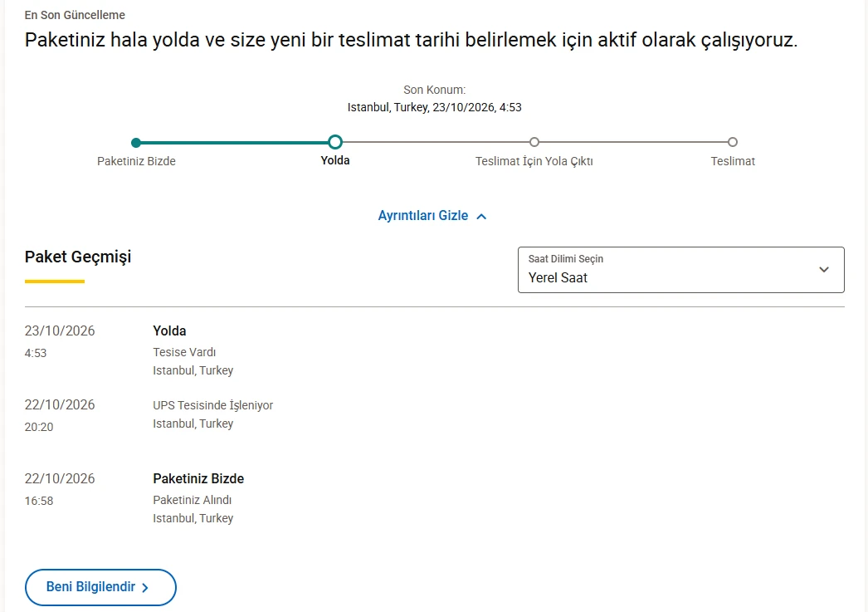Click the Ayrıntıları Gizle link text
Image resolution: width=868 pixels, height=612 pixels.
(423, 215)
